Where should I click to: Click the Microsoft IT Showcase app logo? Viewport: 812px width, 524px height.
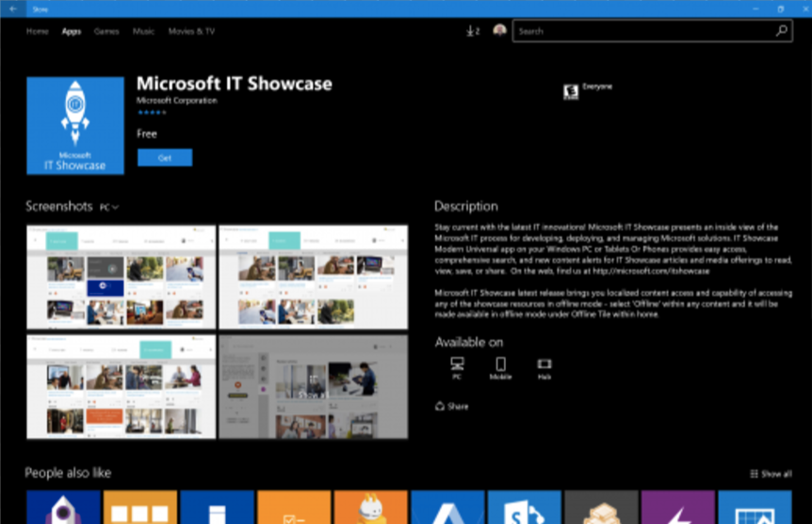click(75, 125)
